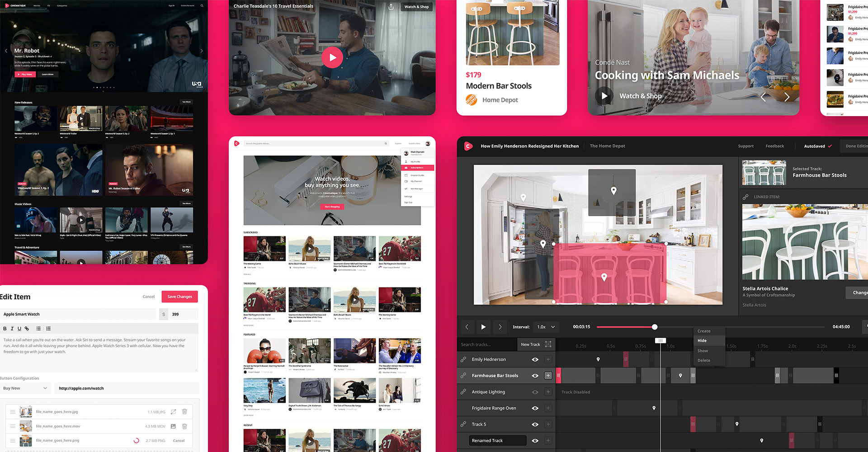
Task: Click the Renamed Track name field
Action: click(x=497, y=441)
